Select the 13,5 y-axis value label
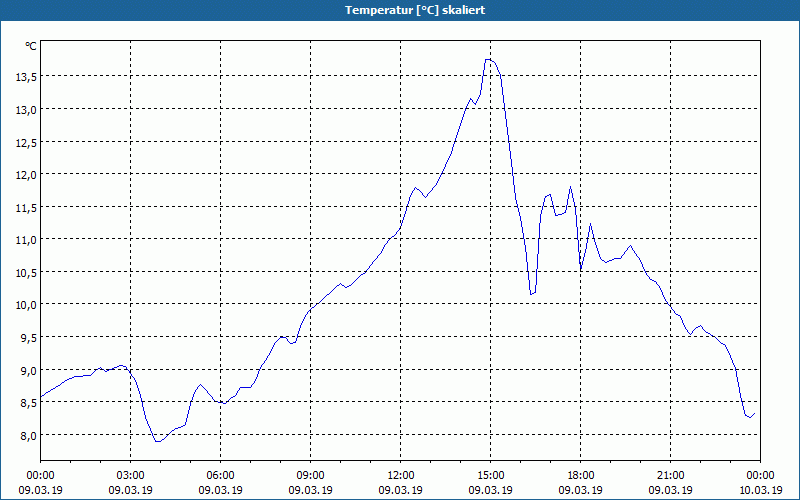Viewport: 800px width, 500px height. tap(26, 77)
